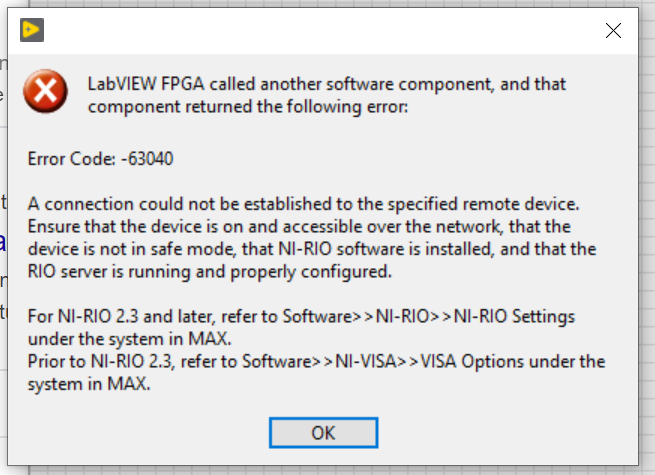Screen dimensions: 655x475
Task: Click the "For NI-RIO 2.3 and later" line
Action: click(x=301, y=316)
